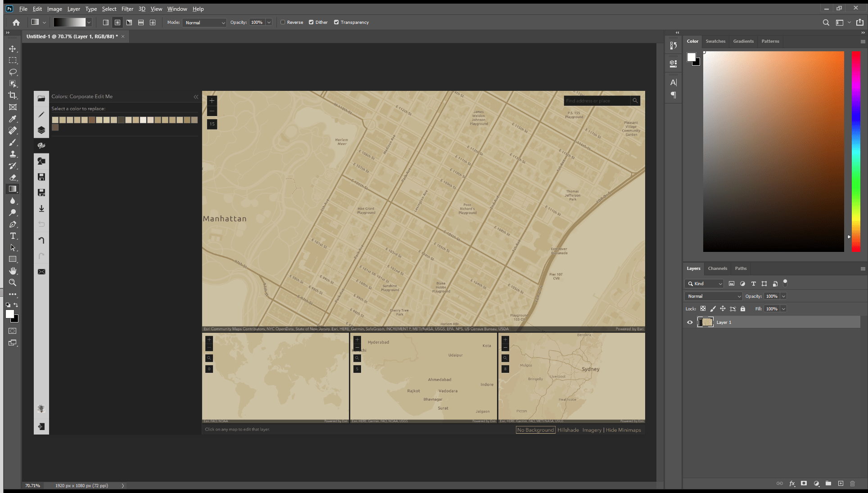The image size is (868, 493).
Task: Hide Layer 1 with the eye icon
Action: 690,323
